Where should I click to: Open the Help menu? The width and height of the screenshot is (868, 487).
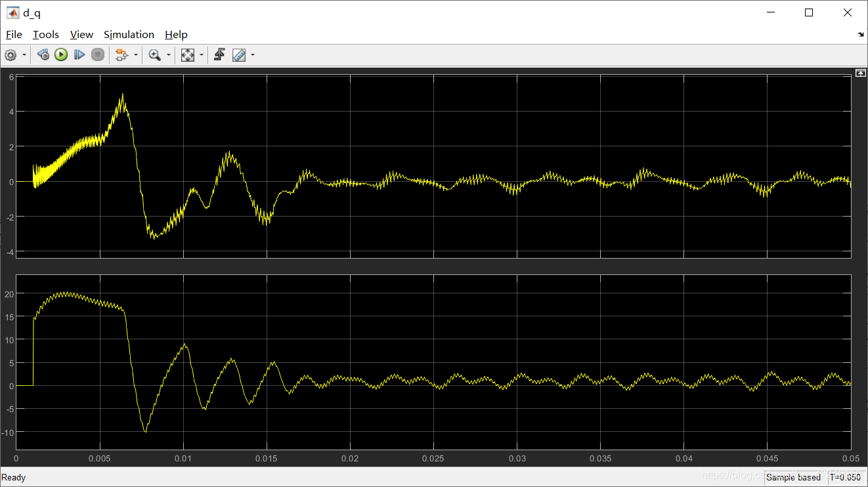pyautogui.click(x=176, y=35)
